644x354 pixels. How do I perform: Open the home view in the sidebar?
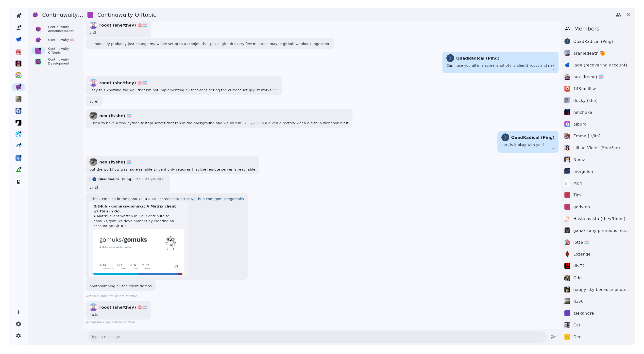pos(18,16)
